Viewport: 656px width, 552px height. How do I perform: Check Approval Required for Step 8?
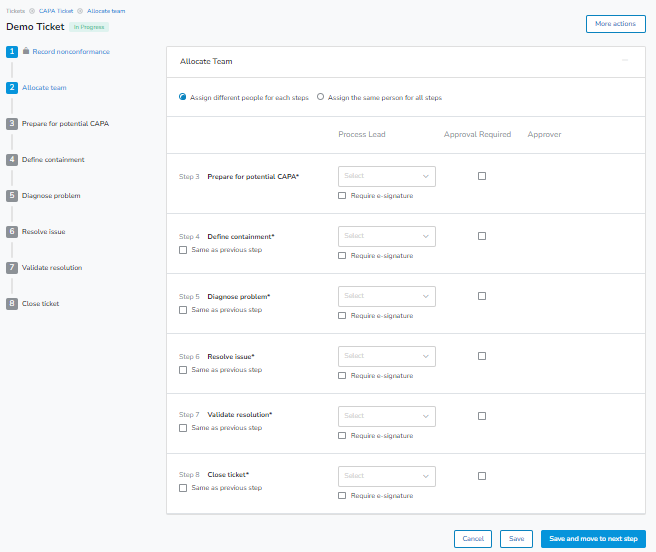tap(482, 476)
